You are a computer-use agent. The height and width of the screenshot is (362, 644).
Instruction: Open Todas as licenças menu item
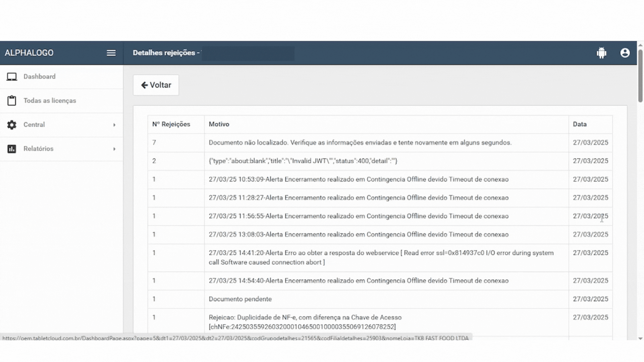tap(50, 101)
